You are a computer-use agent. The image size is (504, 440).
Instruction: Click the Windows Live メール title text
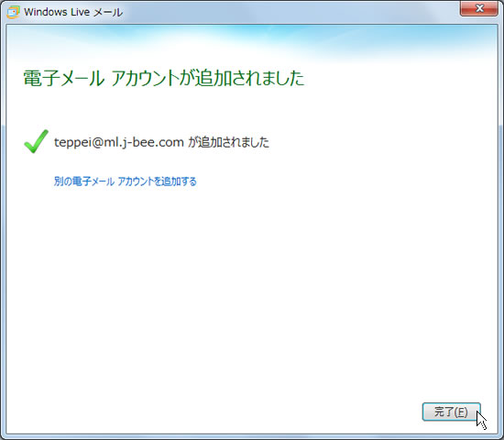pos(73,12)
